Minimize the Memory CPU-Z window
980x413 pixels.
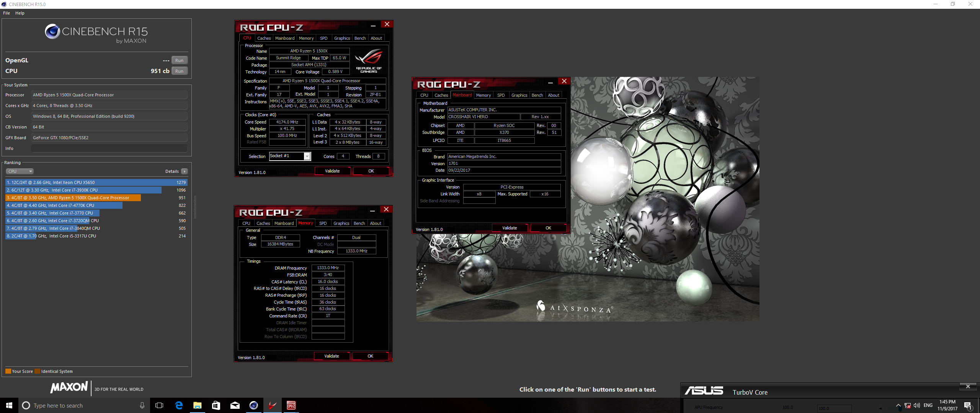(372, 210)
